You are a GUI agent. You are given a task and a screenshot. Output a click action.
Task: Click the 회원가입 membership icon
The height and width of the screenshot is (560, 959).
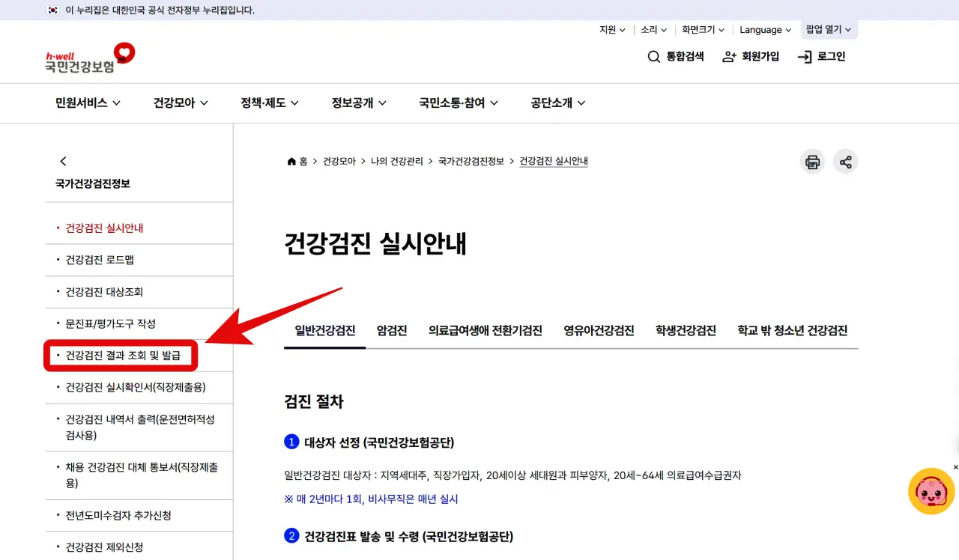[730, 56]
